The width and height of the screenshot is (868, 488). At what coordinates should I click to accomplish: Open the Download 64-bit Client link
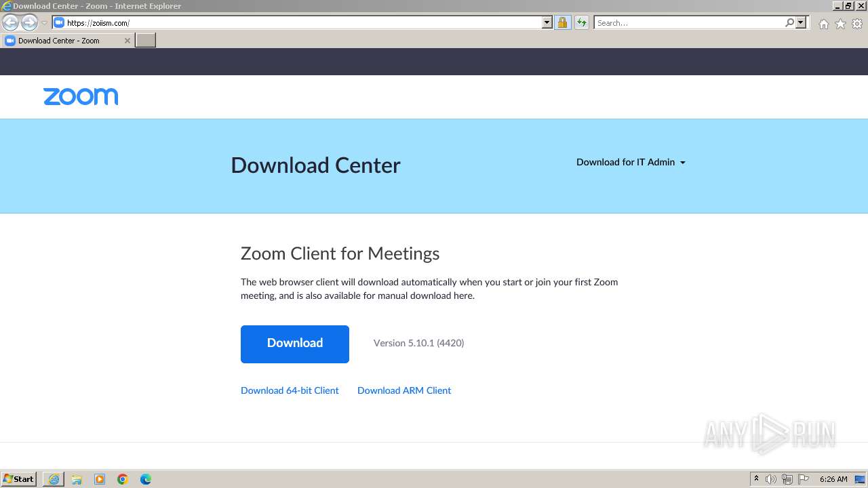tap(290, 390)
